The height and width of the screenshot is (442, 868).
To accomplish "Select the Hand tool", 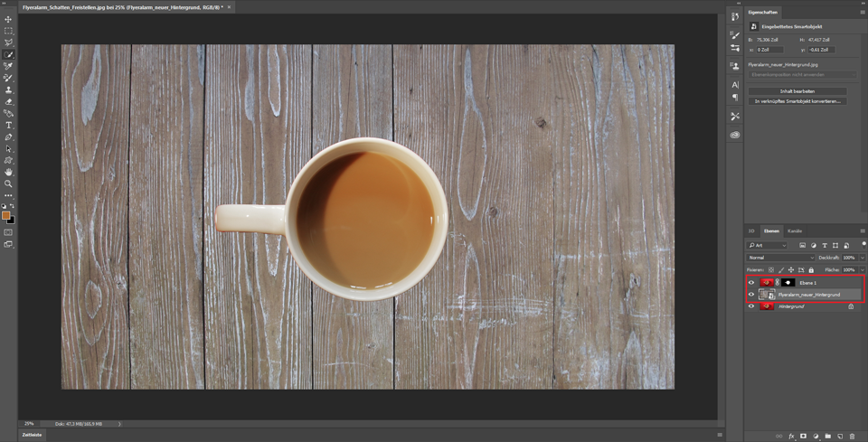I will [x=9, y=172].
